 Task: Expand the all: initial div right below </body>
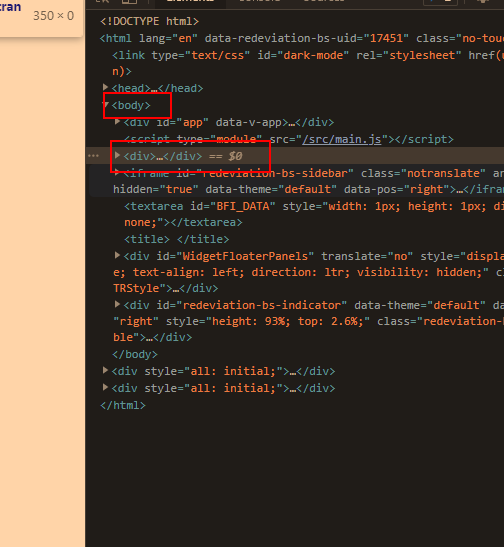tap(105, 370)
